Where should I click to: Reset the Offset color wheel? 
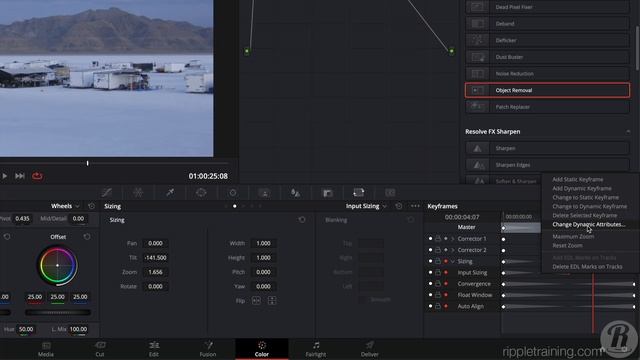point(87,237)
